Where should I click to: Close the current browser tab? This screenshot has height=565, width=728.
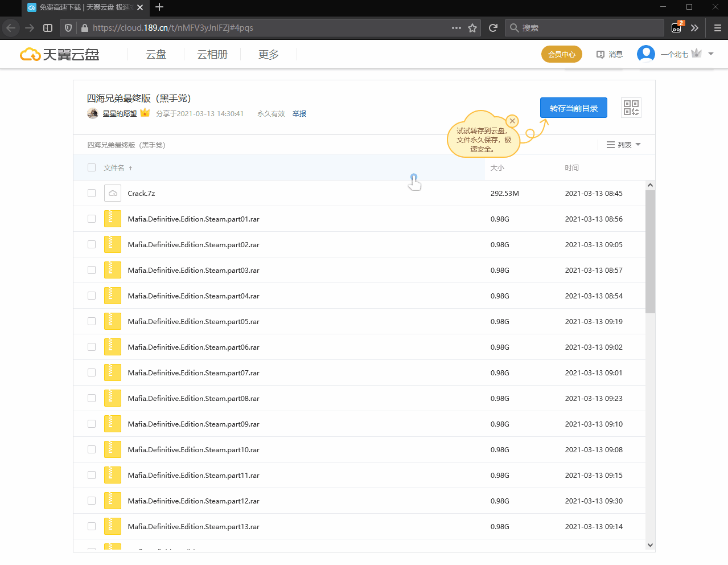[140, 7]
